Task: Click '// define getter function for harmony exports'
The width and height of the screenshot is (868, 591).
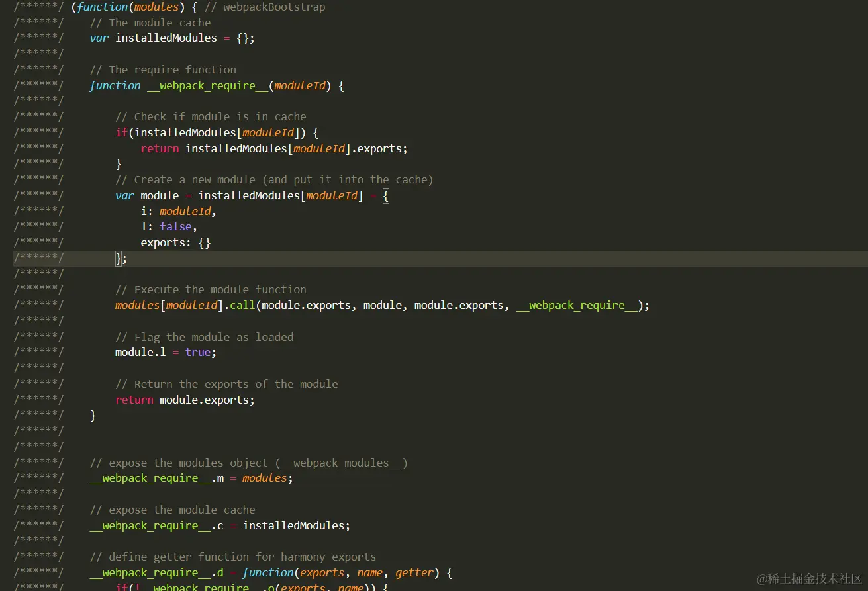Action: [233, 557]
